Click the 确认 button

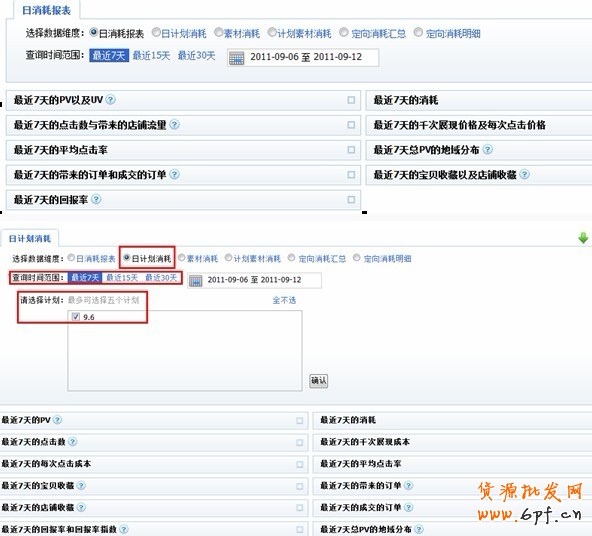318,380
